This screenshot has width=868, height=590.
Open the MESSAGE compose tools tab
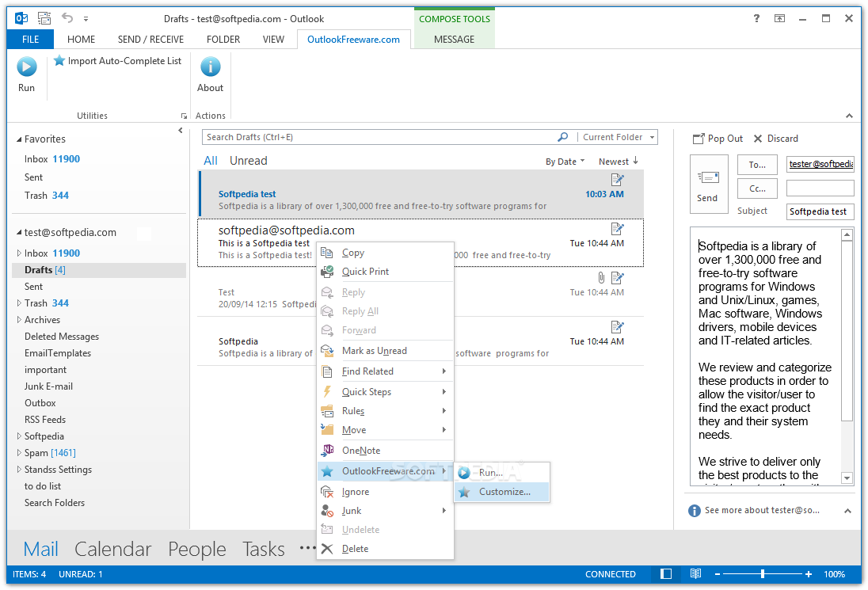(454, 40)
